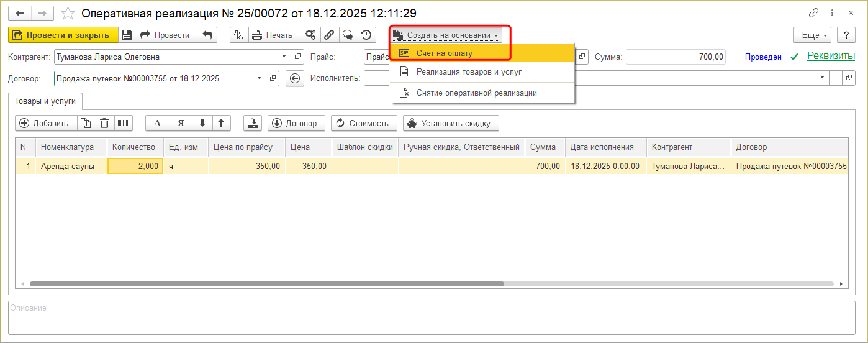The width and height of the screenshot is (868, 343).
Task: Open the Еще menu dropdown
Action: click(x=813, y=35)
